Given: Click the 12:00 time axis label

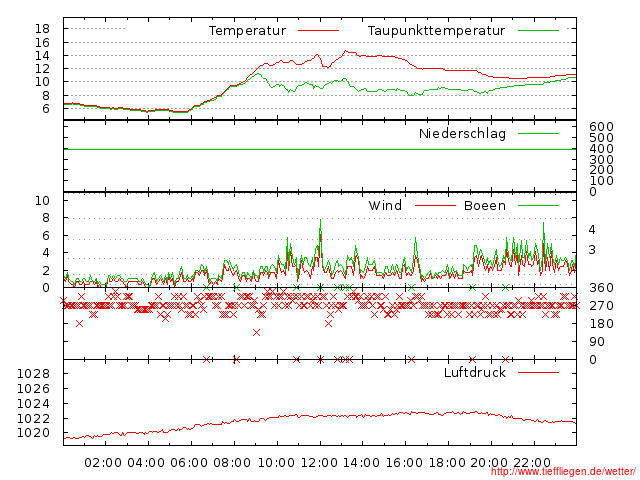Looking at the screenshot, I should point(319,463).
